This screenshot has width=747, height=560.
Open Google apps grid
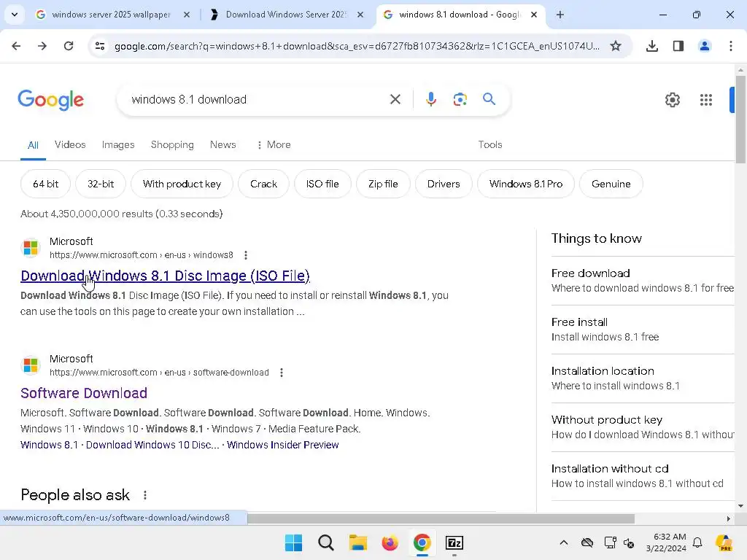click(706, 99)
